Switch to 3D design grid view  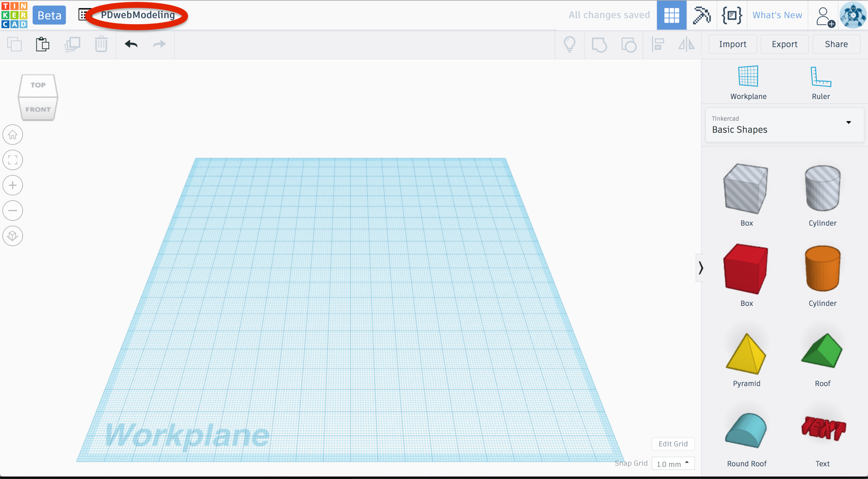(x=671, y=15)
